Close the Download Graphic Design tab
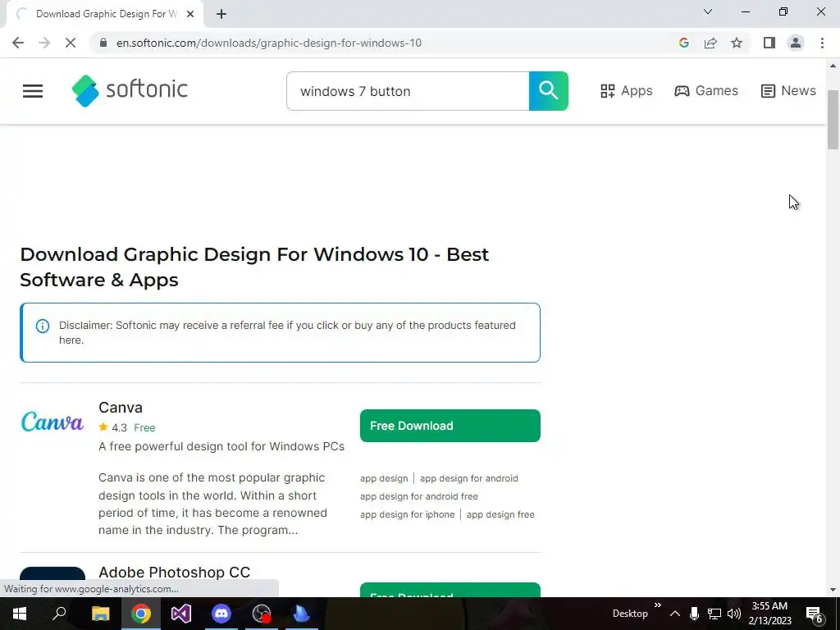This screenshot has width=840, height=630. point(190,14)
